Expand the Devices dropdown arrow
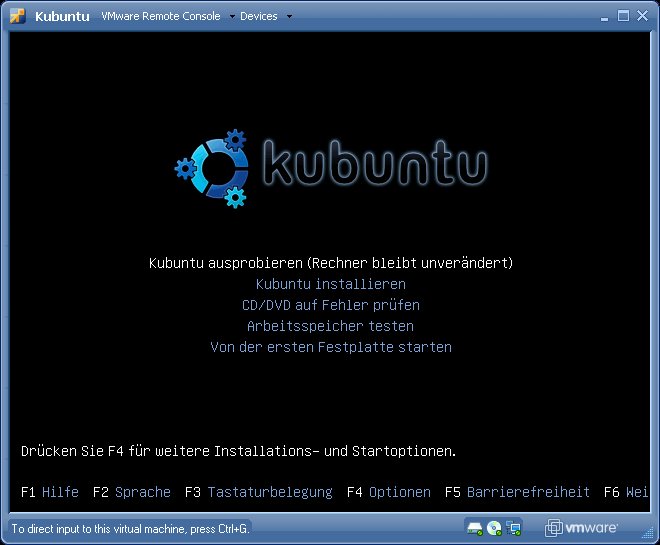Screen dimensions: 660x545 (x=289, y=17)
